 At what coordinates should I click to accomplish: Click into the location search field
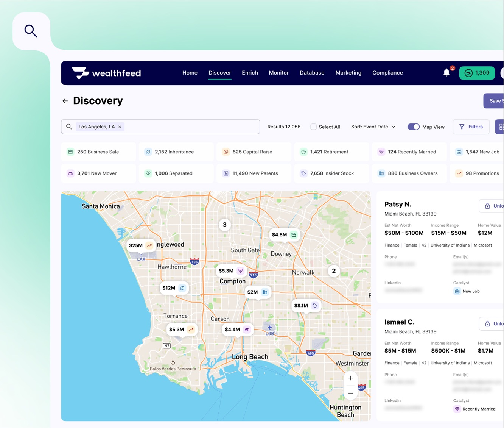point(189,127)
